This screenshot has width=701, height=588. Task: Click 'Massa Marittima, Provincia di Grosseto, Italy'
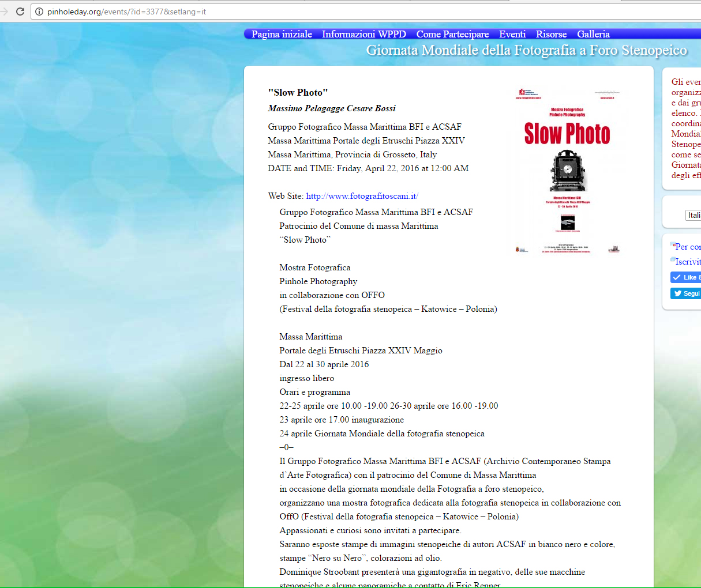click(x=353, y=154)
